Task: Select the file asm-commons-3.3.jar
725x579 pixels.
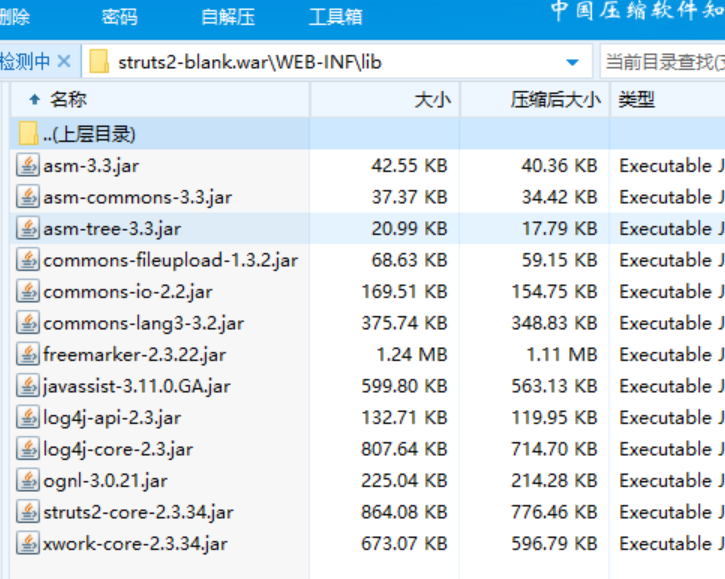Action: point(137,197)
